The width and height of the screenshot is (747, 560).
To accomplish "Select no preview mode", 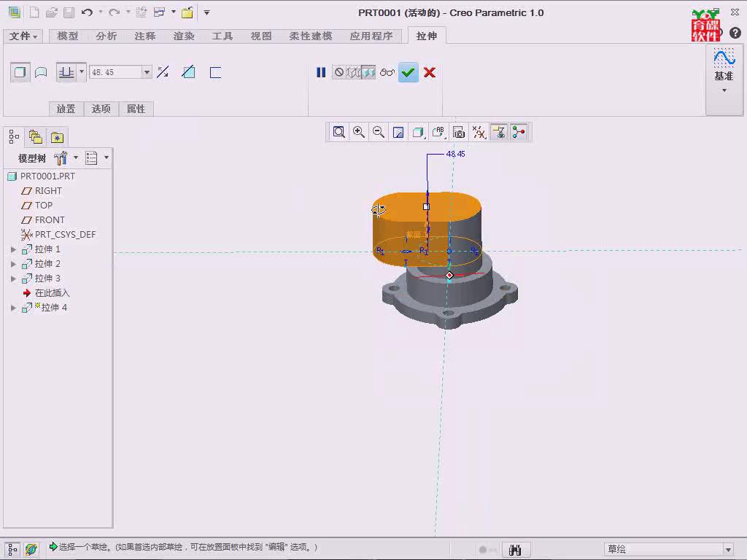I will tap(338, 72).
